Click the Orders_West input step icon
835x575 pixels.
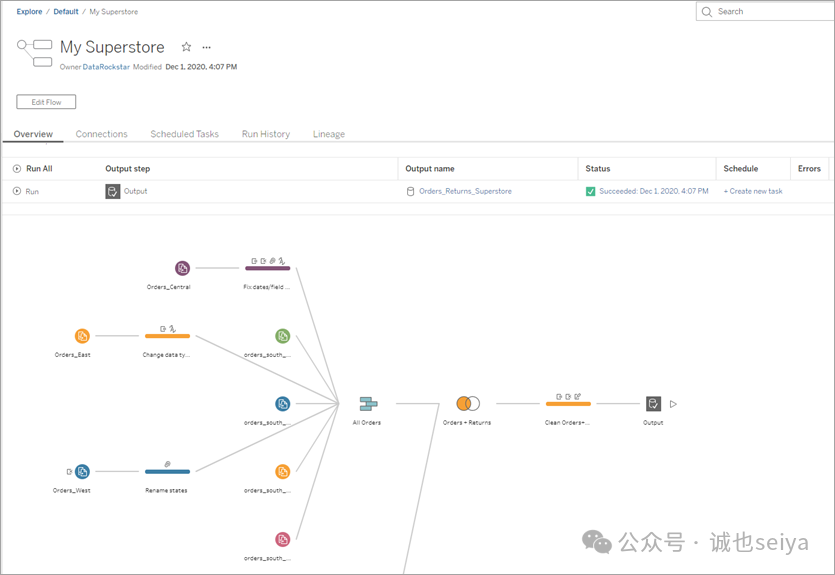tap(82, 472)
